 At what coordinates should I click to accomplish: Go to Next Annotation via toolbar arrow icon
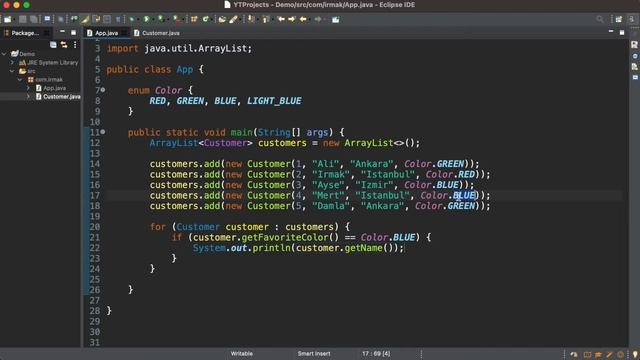251,19
